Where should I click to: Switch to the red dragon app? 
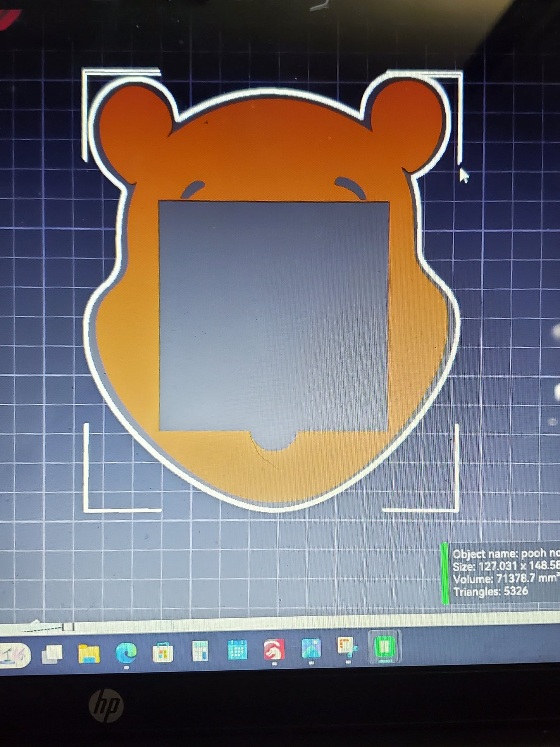(274, 649)
